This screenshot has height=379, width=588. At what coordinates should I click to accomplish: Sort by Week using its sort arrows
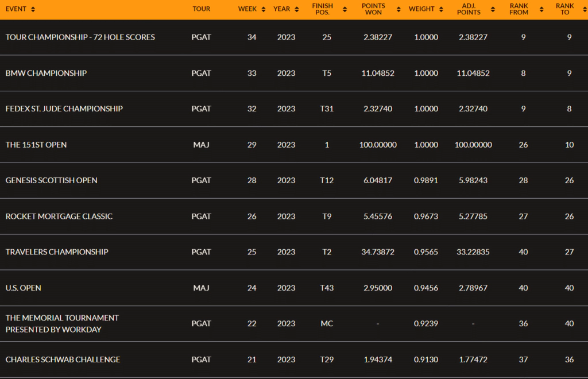263,9
